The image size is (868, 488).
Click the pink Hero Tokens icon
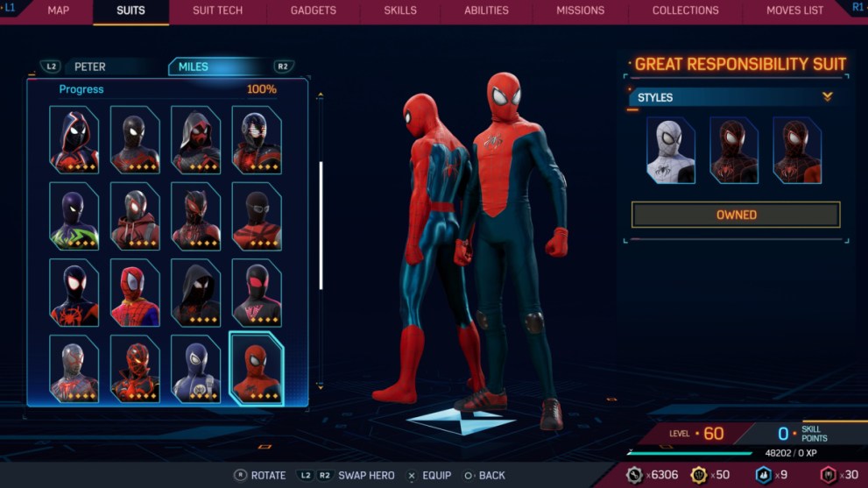[828, 475]
